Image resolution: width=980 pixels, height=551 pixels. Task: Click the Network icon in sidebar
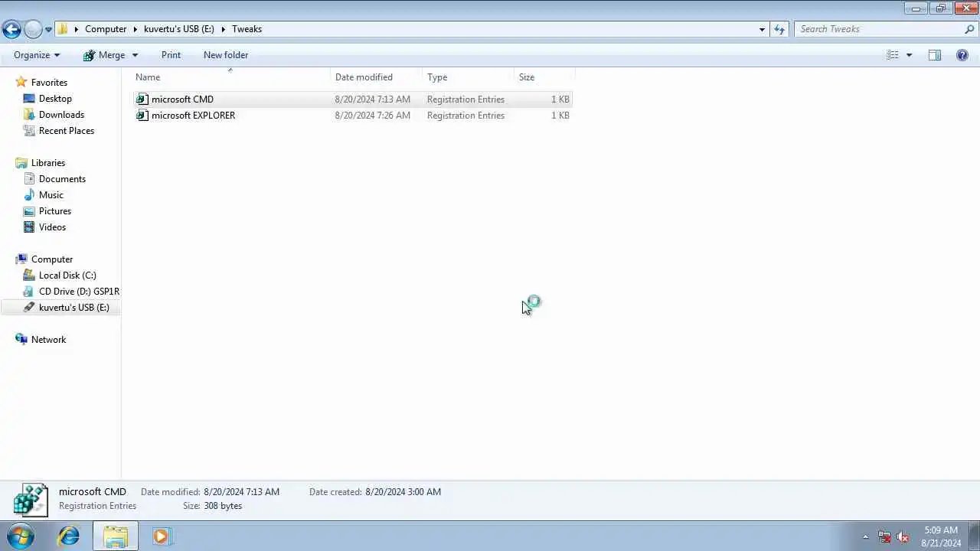tap(21, 339)
